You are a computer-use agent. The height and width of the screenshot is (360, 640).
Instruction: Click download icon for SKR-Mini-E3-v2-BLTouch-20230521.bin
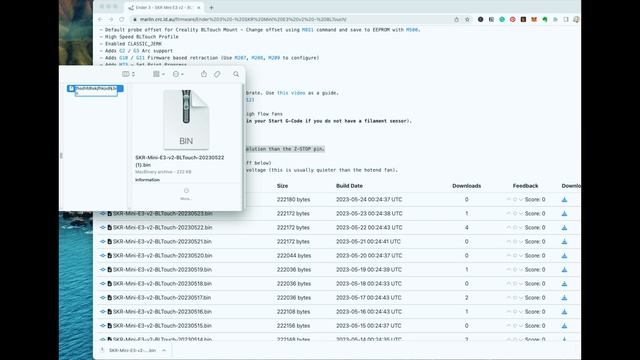[x=564, y=242]
